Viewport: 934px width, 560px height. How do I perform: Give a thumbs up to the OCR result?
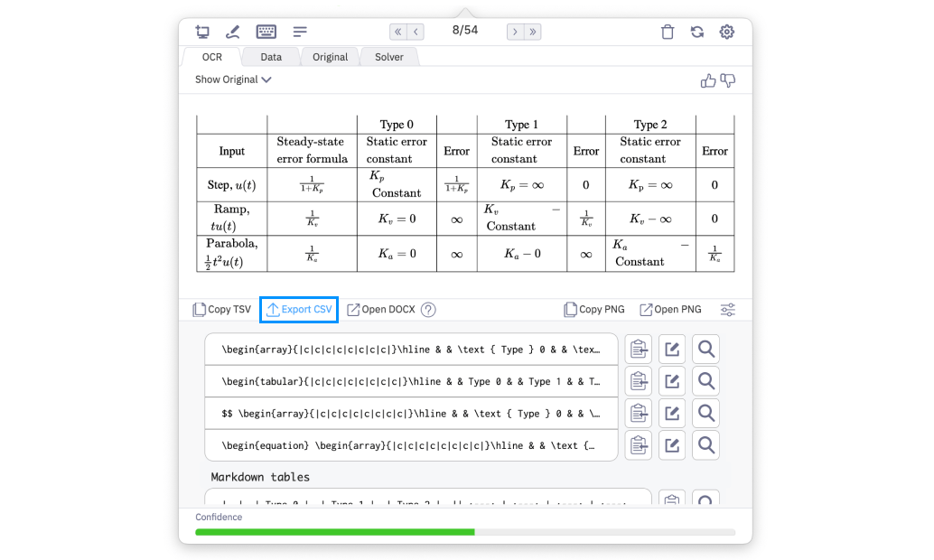pyautogui.click(x=708, y=80)
